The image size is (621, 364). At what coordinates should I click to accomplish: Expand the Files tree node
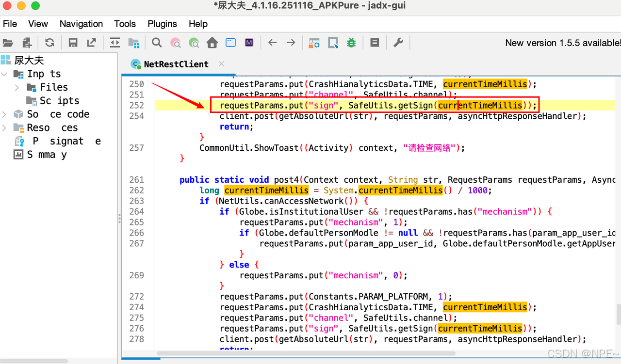17,87
